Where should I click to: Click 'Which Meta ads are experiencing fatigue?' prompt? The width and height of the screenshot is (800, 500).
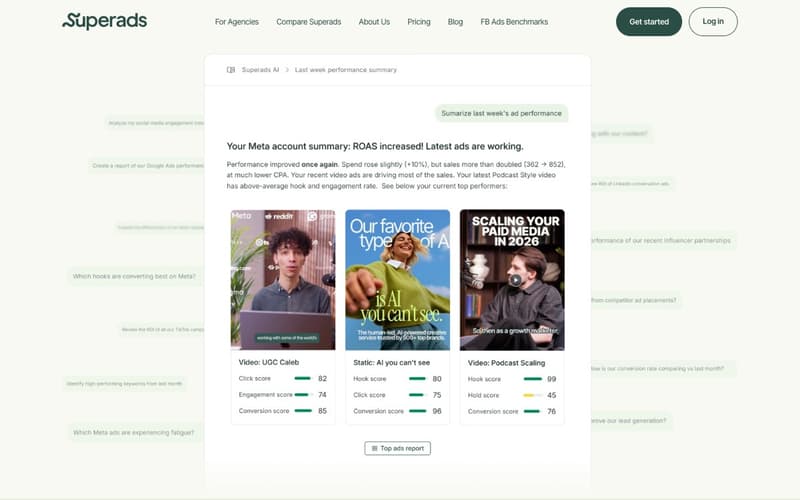coord(134,433)
